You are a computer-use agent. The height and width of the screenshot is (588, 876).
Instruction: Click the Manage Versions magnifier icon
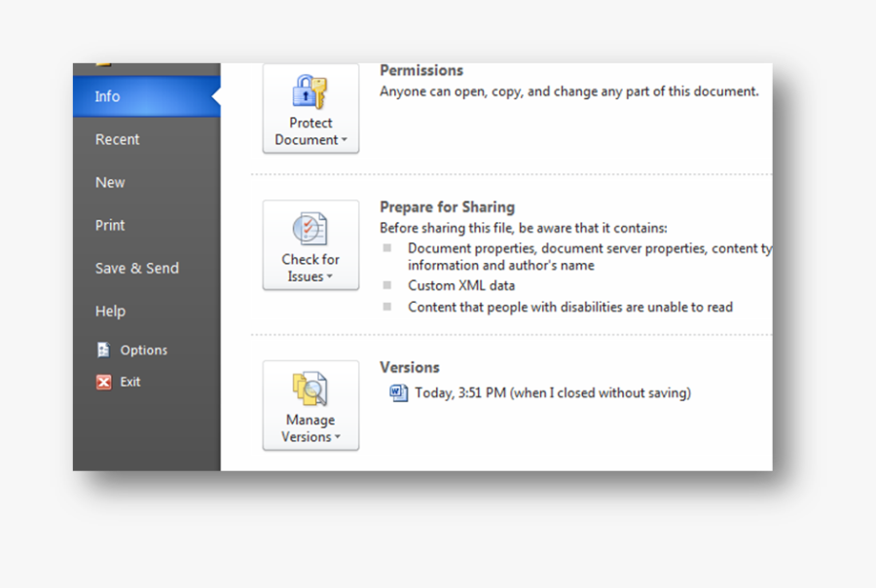(310, 388)
